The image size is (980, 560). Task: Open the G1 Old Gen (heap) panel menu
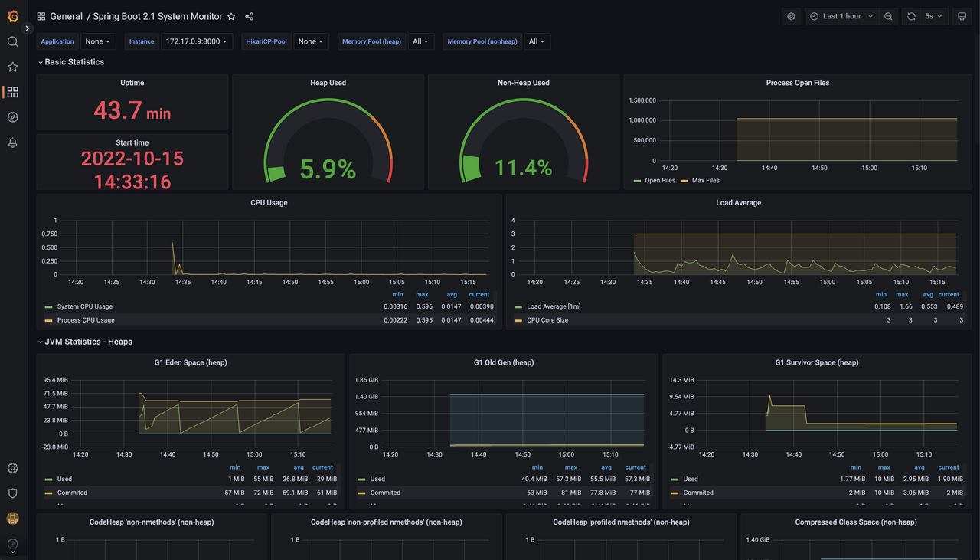[504, 362]
